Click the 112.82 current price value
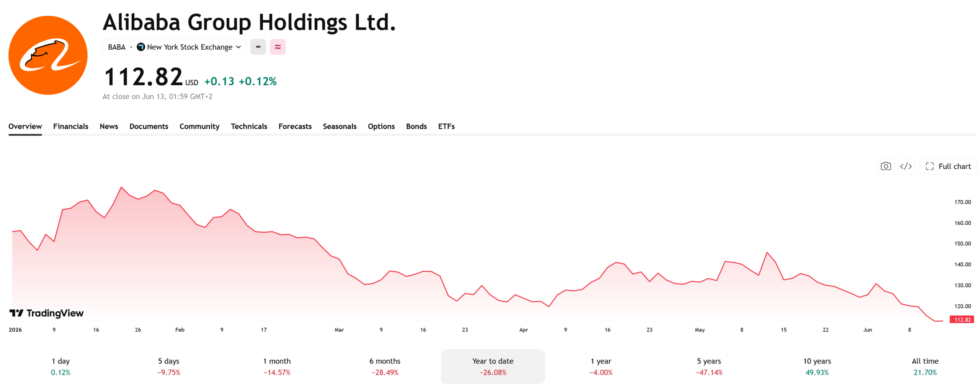This screenshot has height=386, width=980. [x=144, y=77]
